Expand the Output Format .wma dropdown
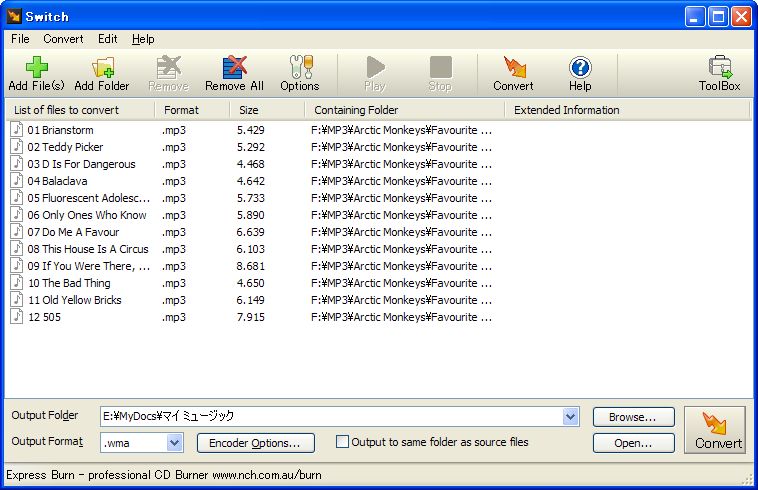 pyautogui.click(x=175, y=443)
